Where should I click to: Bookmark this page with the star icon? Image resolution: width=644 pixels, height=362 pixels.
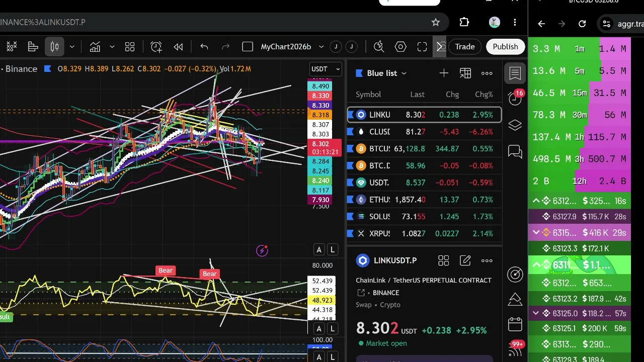pyautogui.click(x=436, y=22)
